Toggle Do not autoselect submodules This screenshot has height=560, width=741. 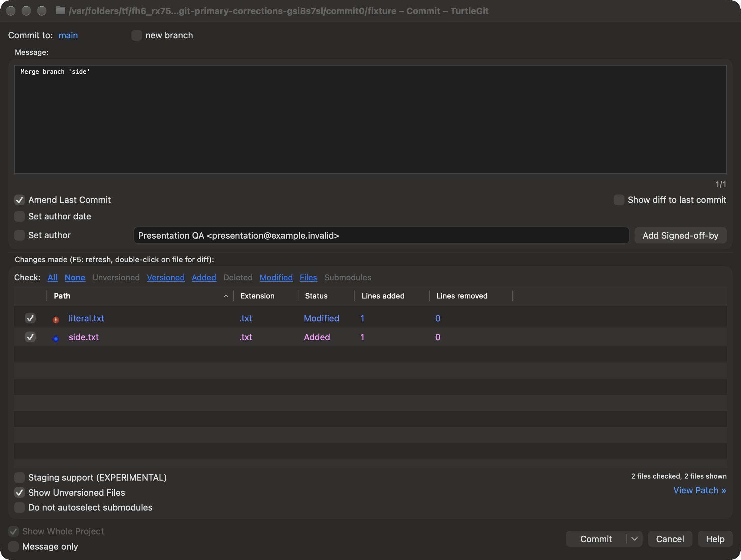[20, 507]
